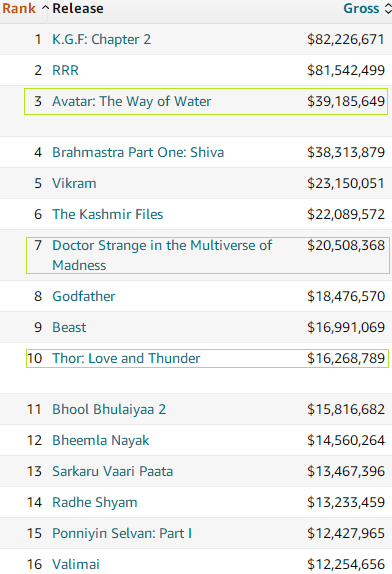This screenshot has width=392, height=574.
Task: Open Sarkaru Vaari Paata entry
Action: point(112,471)
